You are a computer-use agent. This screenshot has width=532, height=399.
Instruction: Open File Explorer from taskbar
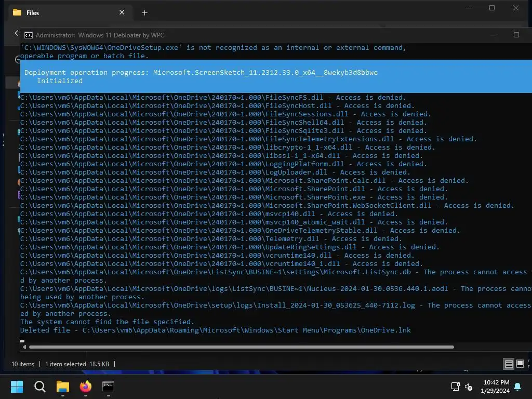63,387
